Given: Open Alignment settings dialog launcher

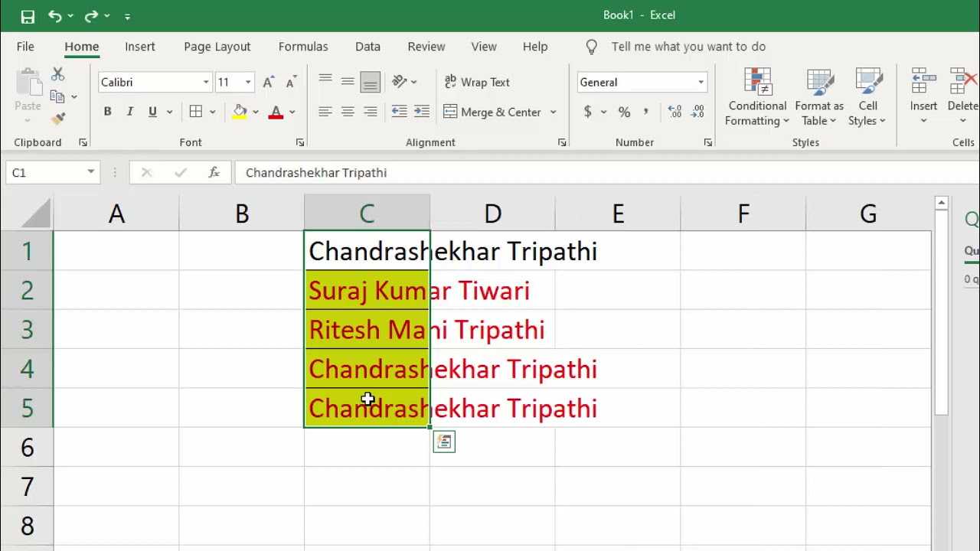Looking at the screenshot, I should pyautogui.click(x=562, y=142).
